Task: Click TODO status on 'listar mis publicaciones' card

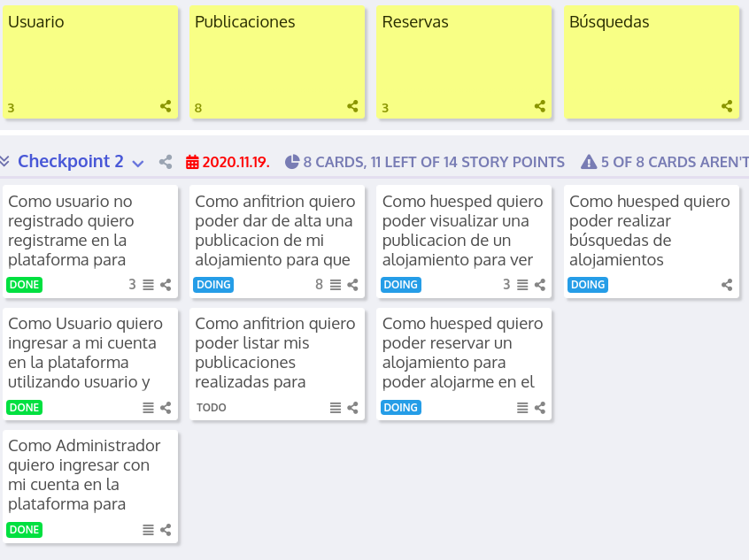Action: coord(211,407)
